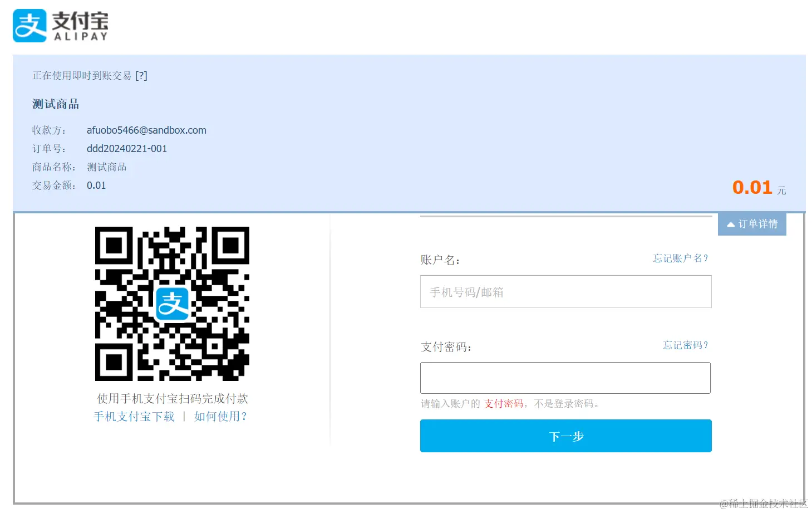Click the Alipay logo at top
The width and height of the screenshot is (812, 513).
click(x=61, y=26)
